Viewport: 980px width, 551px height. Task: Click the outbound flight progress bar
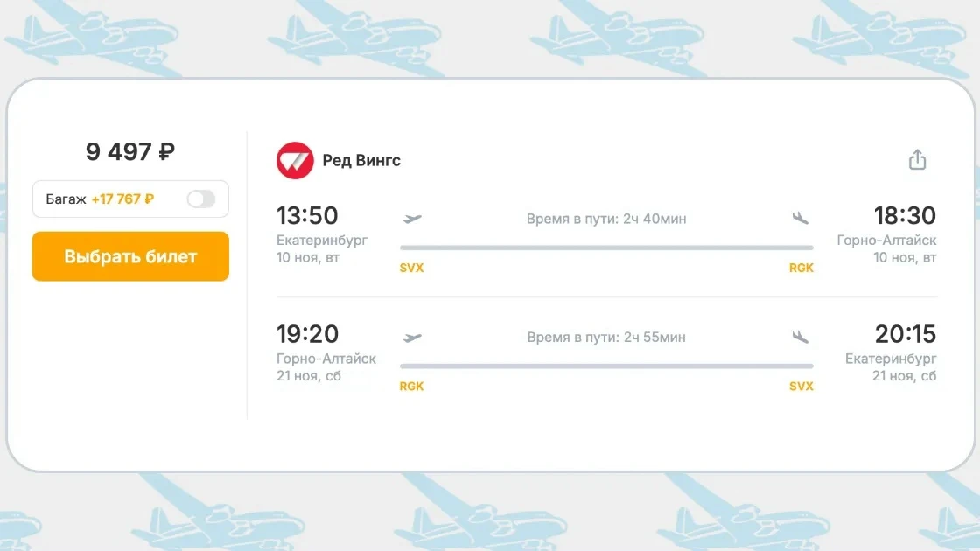(606, 248)
